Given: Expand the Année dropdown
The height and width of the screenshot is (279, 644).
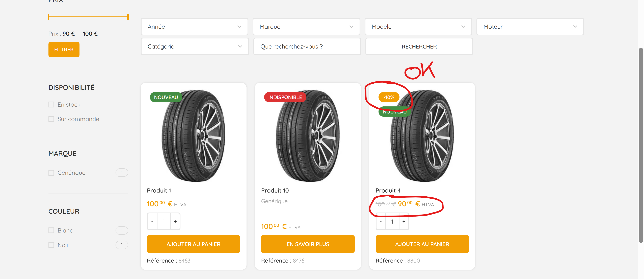Looking at the screenshot, I should tap(194, 27).
